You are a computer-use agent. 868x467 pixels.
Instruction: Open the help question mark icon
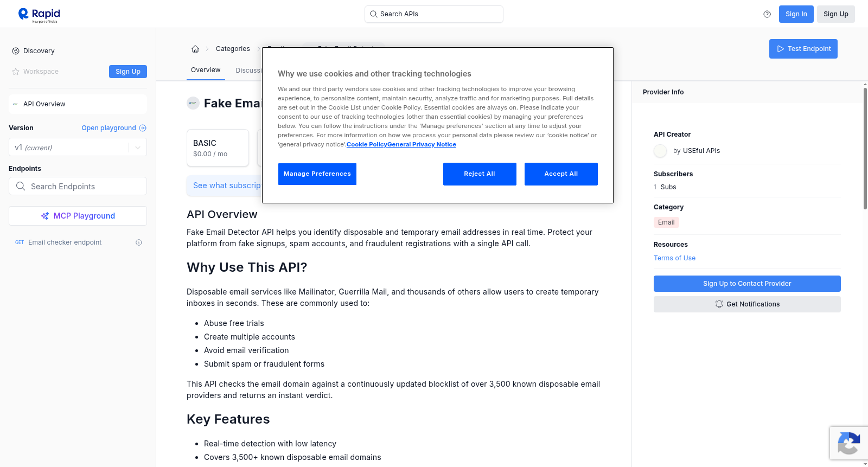pyautogui.click(x=767, y=14)
